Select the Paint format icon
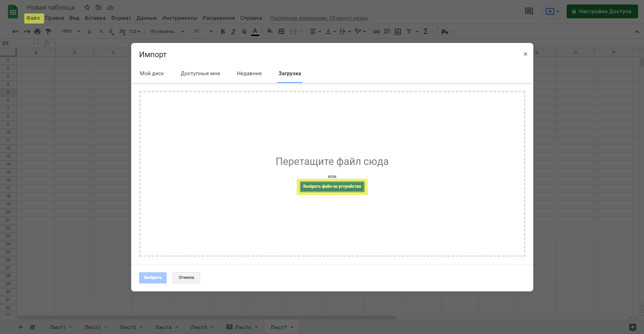 click(48, 32)
